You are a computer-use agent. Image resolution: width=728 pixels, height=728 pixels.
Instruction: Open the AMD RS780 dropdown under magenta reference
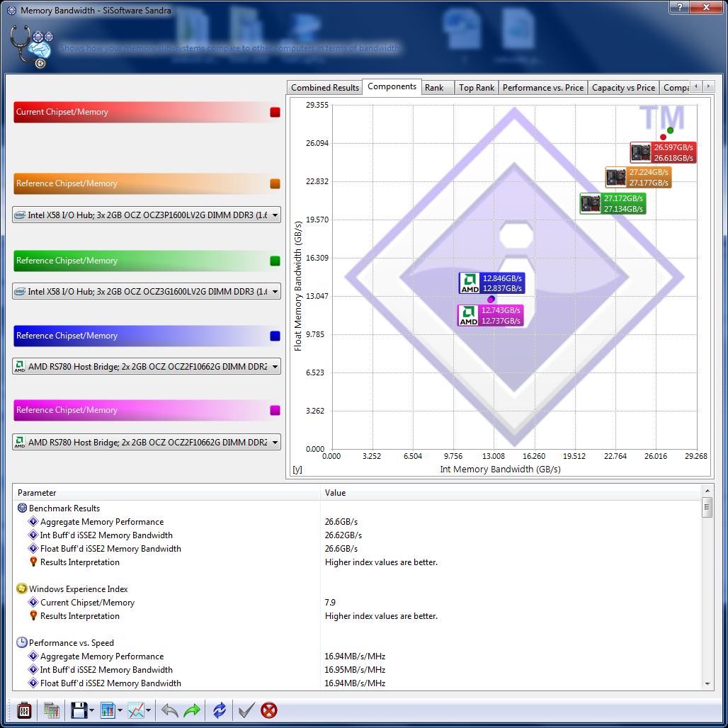click(x=147, y=443)
